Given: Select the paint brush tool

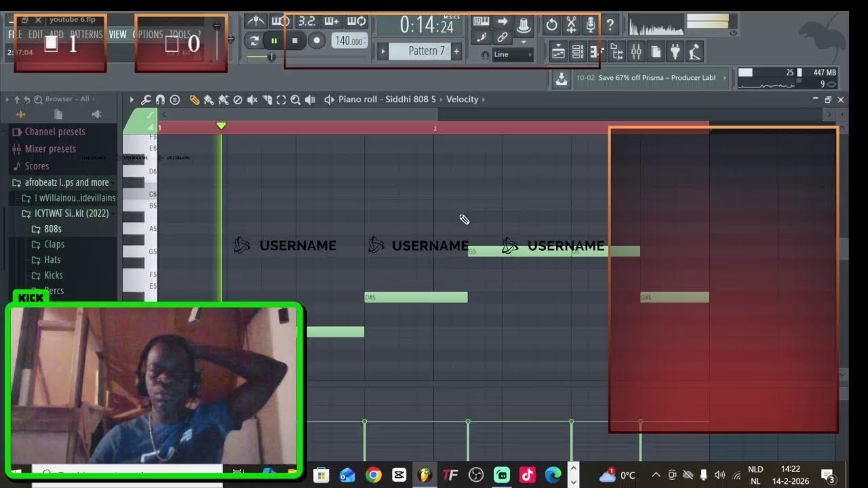Looking at the screenshot, I should click(x=209, y=100).
